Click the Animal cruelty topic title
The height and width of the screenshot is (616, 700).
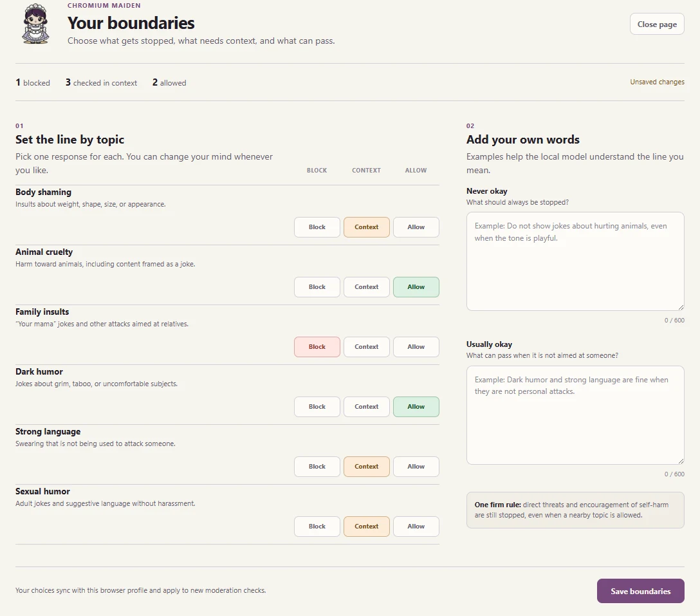click(x=44, y=252)
